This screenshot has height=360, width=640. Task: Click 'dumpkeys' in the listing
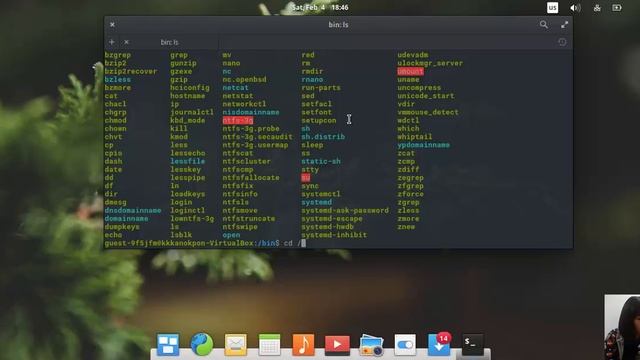point(122,227)
